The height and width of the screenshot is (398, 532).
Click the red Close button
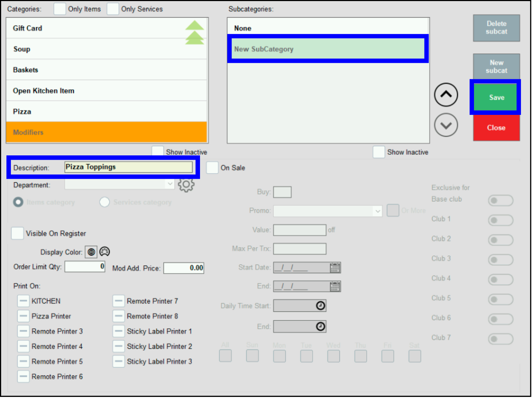(x=497, y=128)
